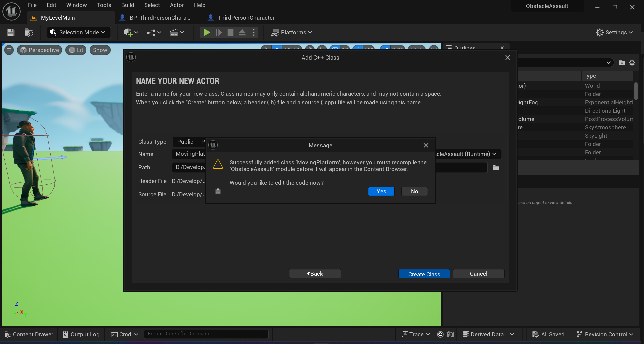Click the status bar recording circle icon

tap(440, 334)
